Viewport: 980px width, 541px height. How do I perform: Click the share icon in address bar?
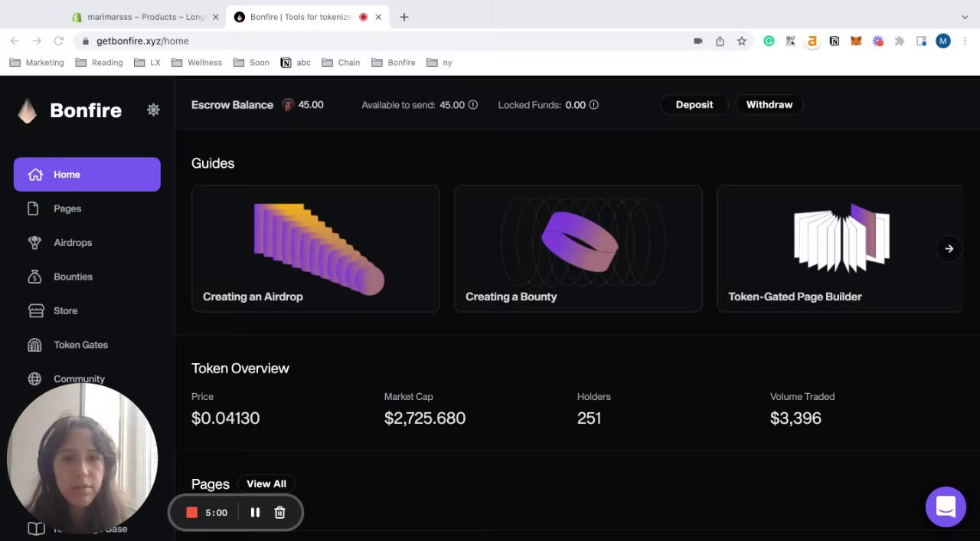(720, 41)
